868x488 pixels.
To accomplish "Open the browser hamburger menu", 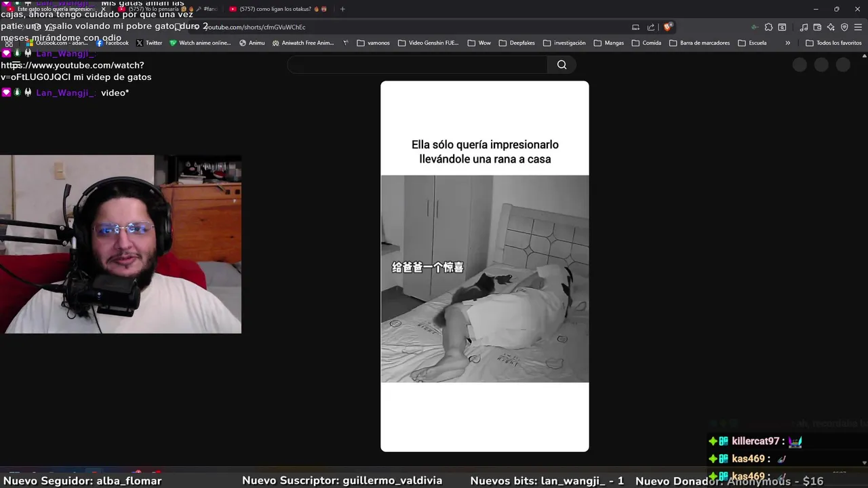I will [x=858, y=27].
